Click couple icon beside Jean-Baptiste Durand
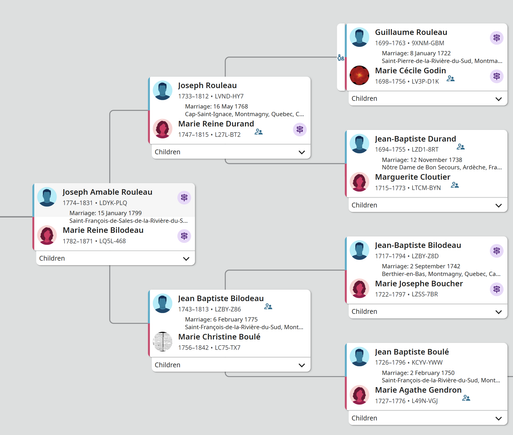 click(461, 146)
